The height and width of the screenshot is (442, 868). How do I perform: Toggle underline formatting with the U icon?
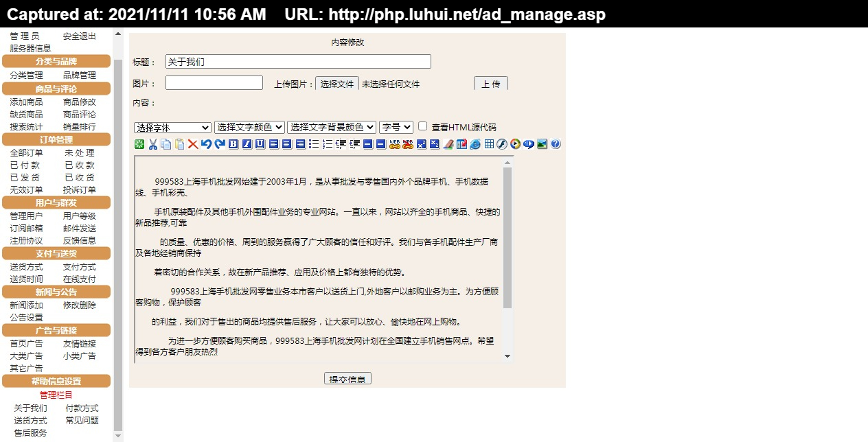260,144
